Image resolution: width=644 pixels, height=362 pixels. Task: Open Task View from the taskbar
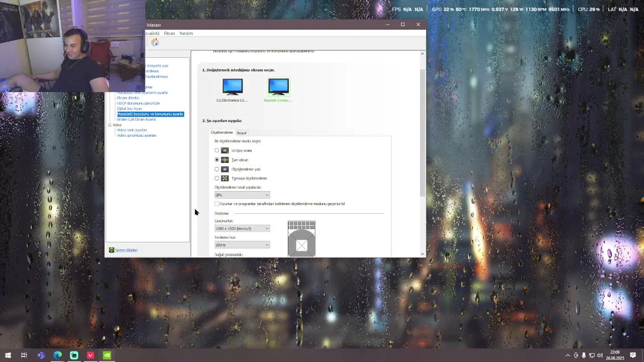pos(24,355)
